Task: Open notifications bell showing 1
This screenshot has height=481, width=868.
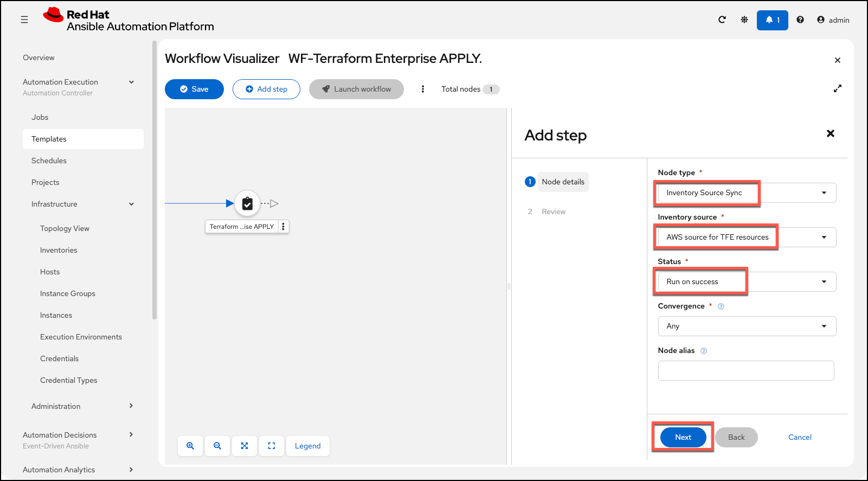Action: 772,20
